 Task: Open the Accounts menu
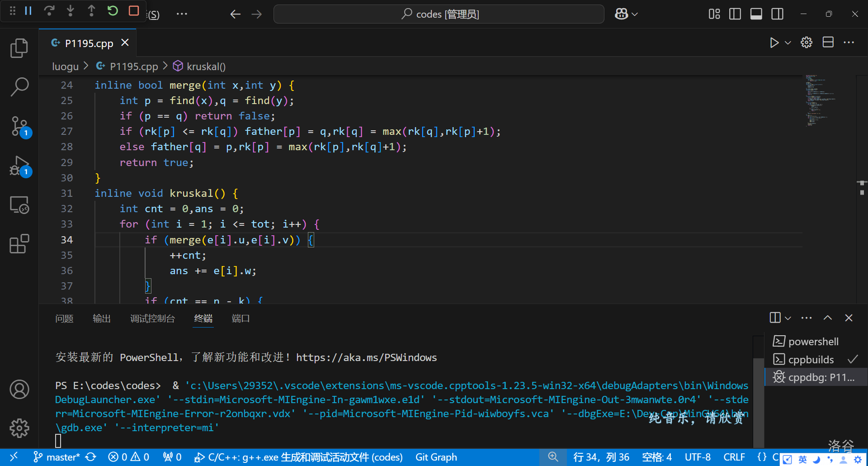pos(19,390)
